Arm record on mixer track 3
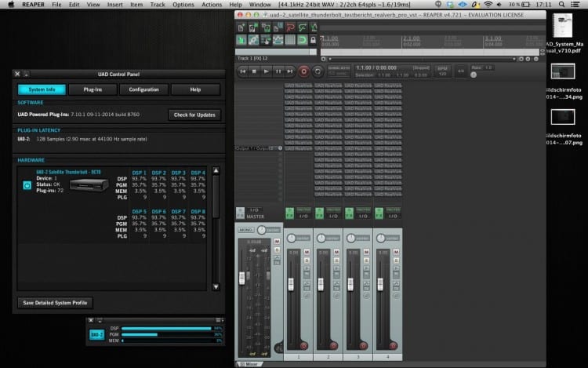 tap(363, 346)
